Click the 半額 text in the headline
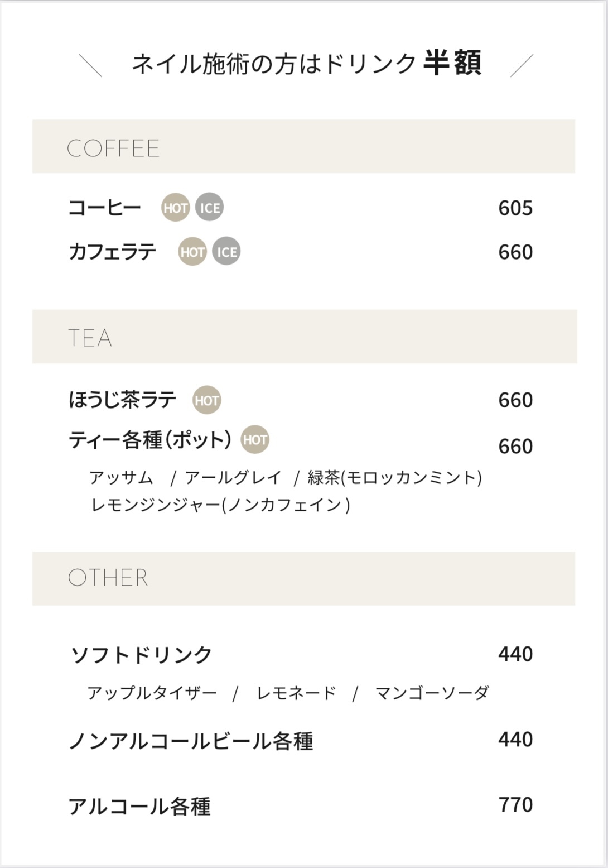Viewport: 608px width, 868px height. click(x=452, y=63)
